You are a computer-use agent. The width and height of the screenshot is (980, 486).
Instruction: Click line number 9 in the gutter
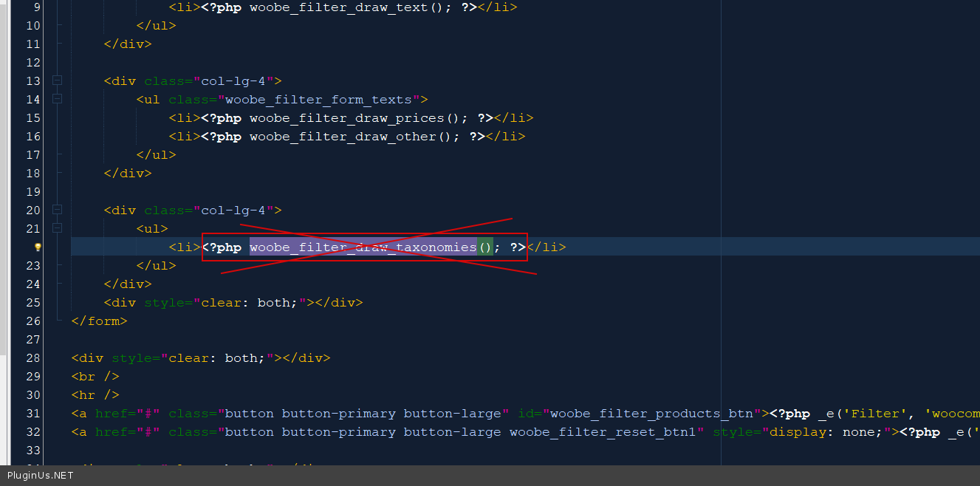[x=37, y=7]
